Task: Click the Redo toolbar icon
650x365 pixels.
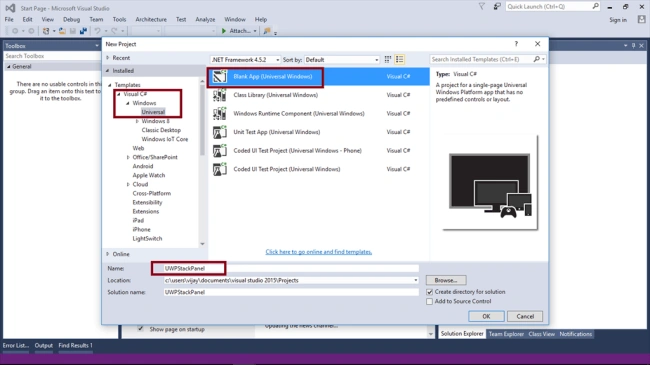Action: (x=114, y=31)
